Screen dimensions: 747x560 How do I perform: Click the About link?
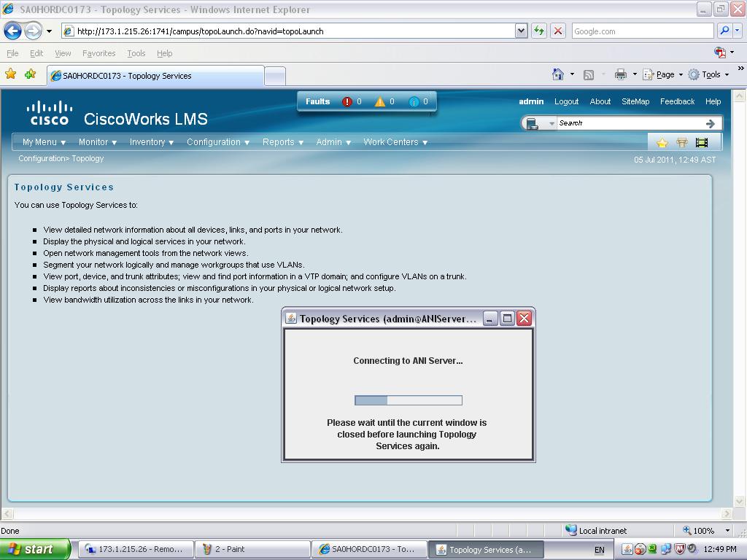click(600, 101)
